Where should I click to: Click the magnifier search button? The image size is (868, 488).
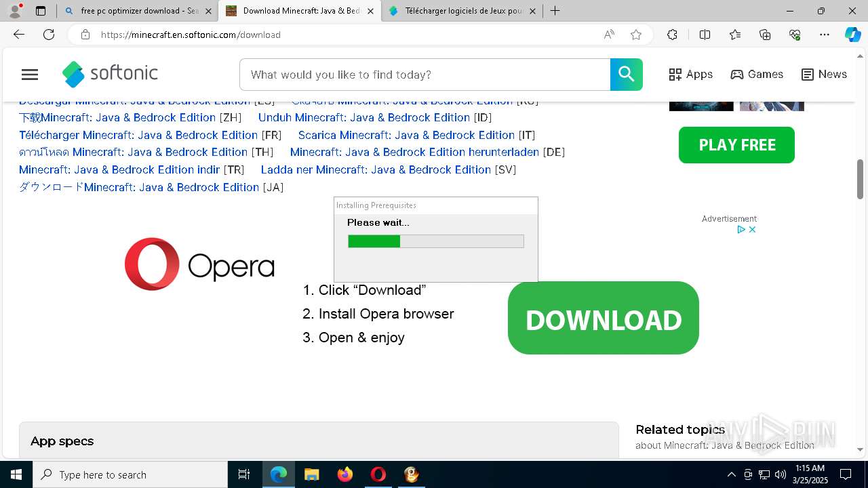pos(627,75)
